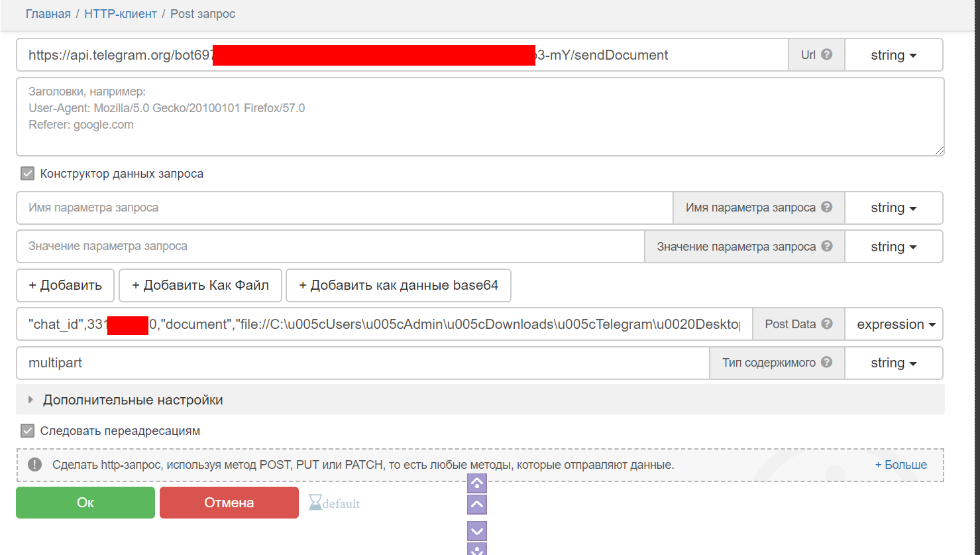Open HTTP-клиент breadcrumb link

120,14
